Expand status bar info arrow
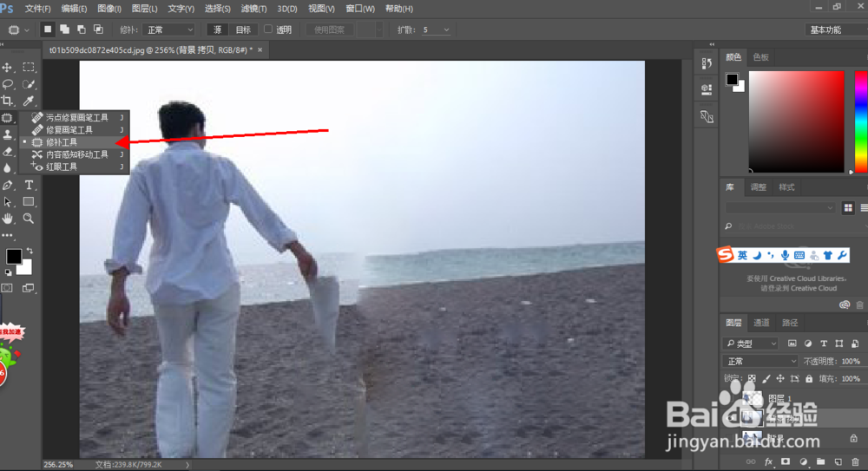This screenshot has height=471, width=868. [187, 465]
